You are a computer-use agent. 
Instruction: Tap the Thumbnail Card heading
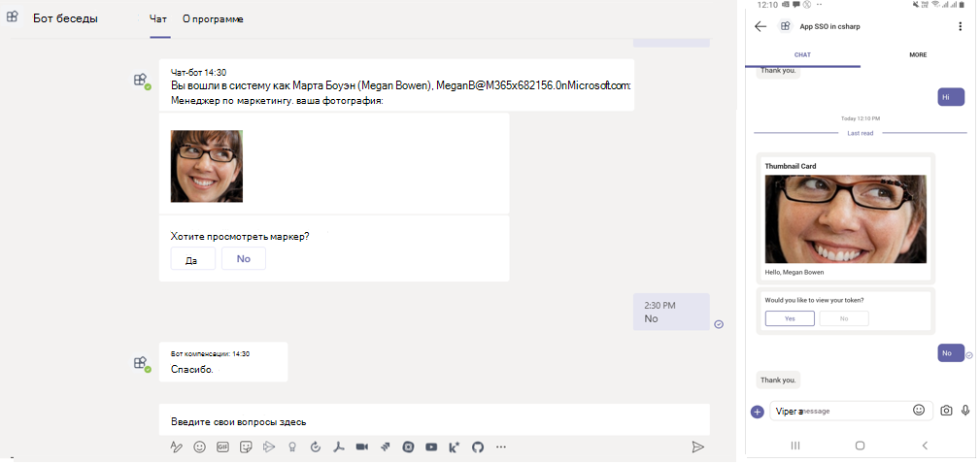tap(791, 166)
